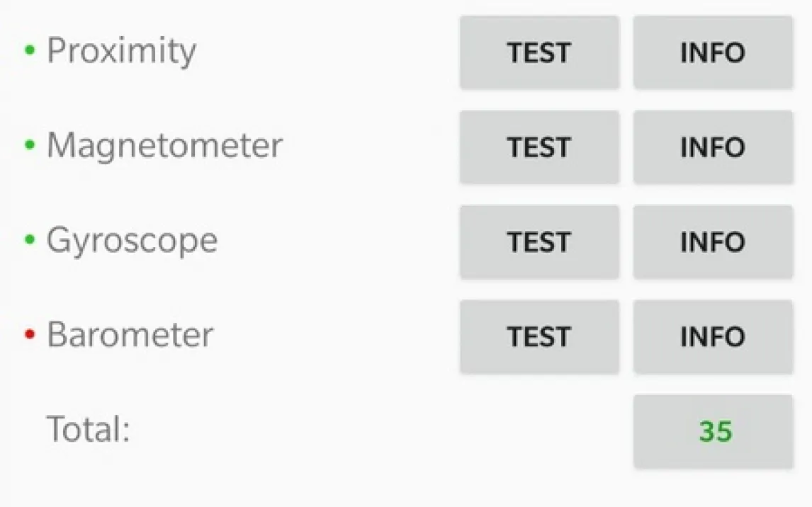View Gyroscope INFO

713,242
